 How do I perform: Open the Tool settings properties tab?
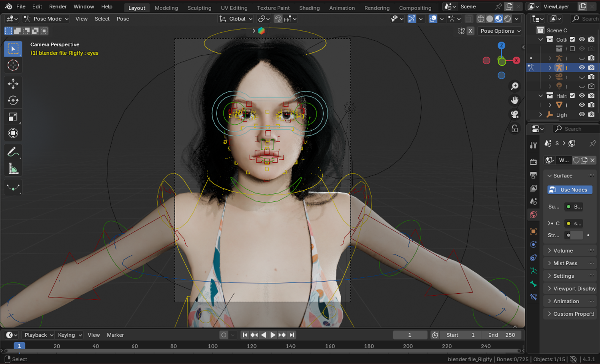[533, 145]
